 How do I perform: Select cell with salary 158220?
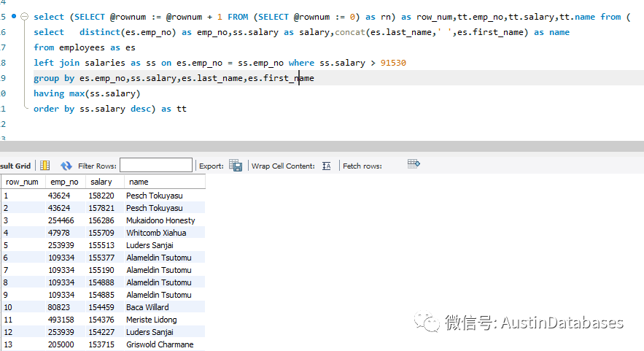point(102,196)
